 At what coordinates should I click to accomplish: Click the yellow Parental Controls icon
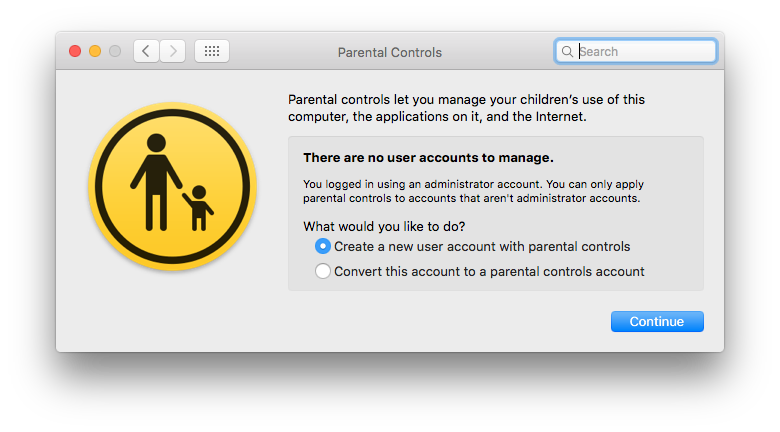173,186
